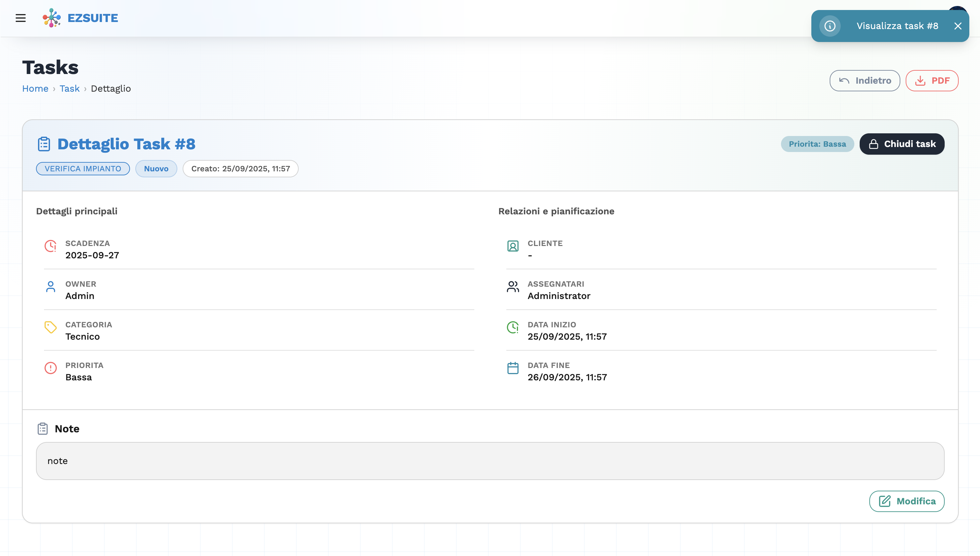Click the EZSUITE brand name
This screenshot has height=556, width=980.
click(93, 18)
